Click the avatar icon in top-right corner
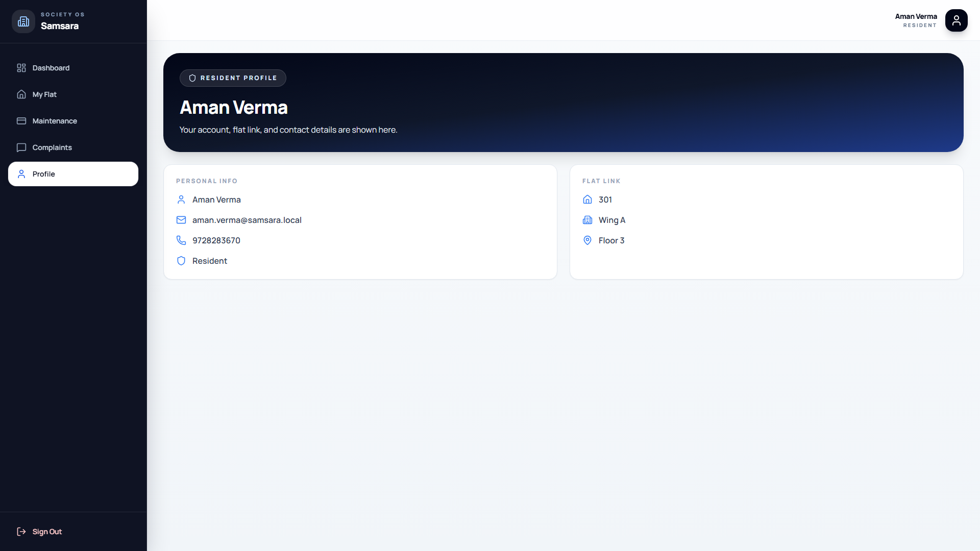Viewport: 980px width, 551px height. click(957, 20)
